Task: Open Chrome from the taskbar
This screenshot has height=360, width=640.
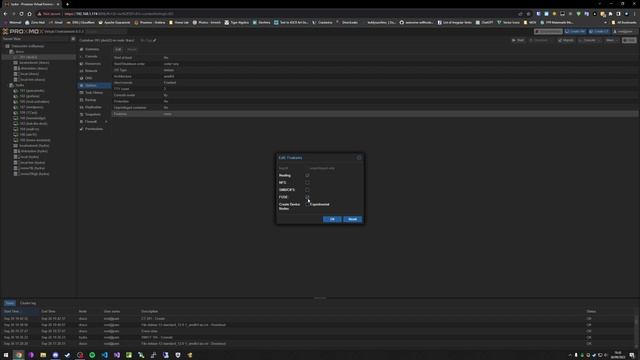Action: [18, 355]
